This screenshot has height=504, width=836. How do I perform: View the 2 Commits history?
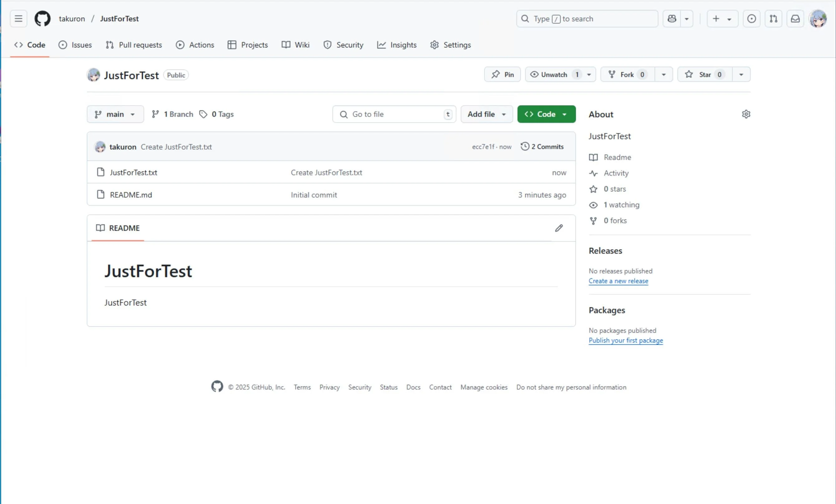542,147
